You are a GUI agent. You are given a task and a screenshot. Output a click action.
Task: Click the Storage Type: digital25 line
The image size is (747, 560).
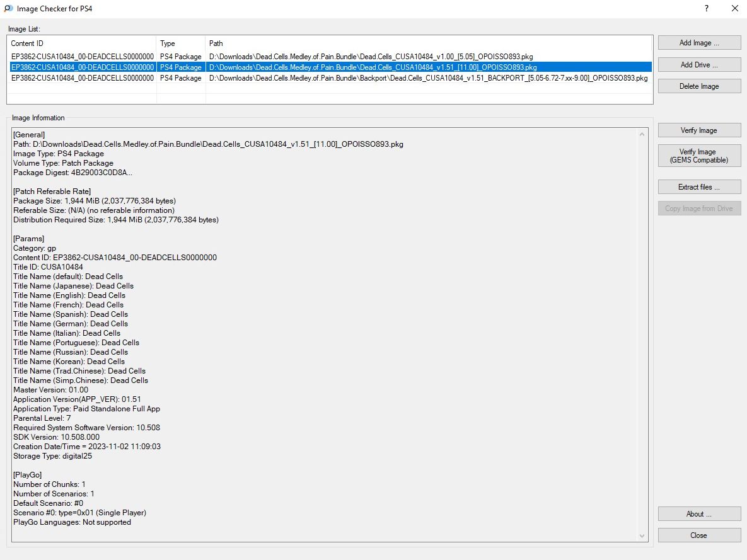[52, 456]
